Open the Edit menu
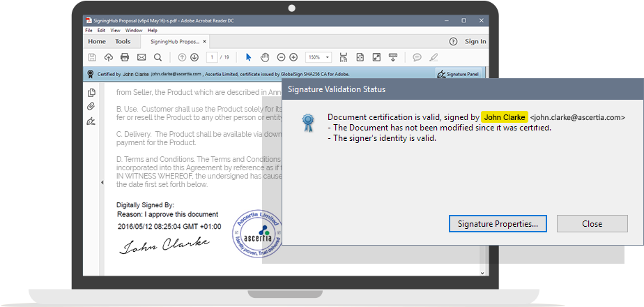This screenshot has width=644, height=307. pyautogui.click(x=101, y=30)
